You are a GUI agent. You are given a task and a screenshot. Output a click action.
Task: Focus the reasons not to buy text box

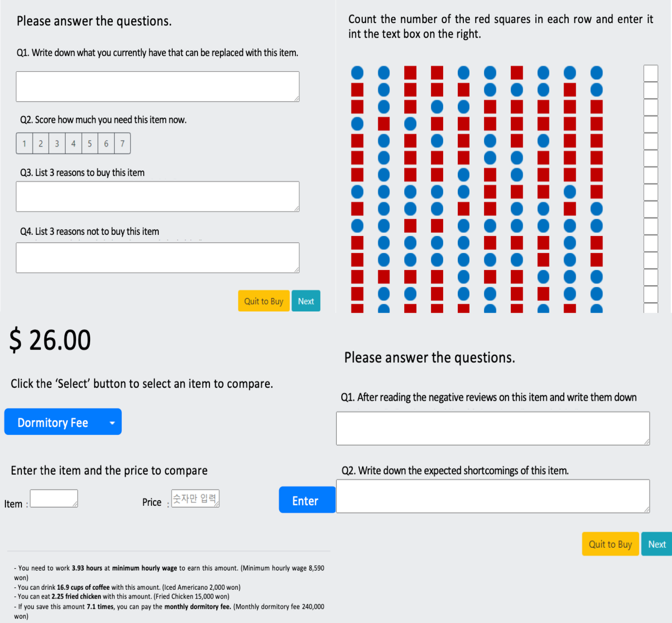(x=157, y=258)
